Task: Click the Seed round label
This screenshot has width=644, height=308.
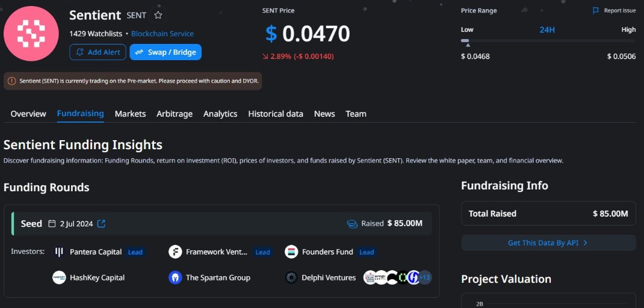Action: [31, 224]
